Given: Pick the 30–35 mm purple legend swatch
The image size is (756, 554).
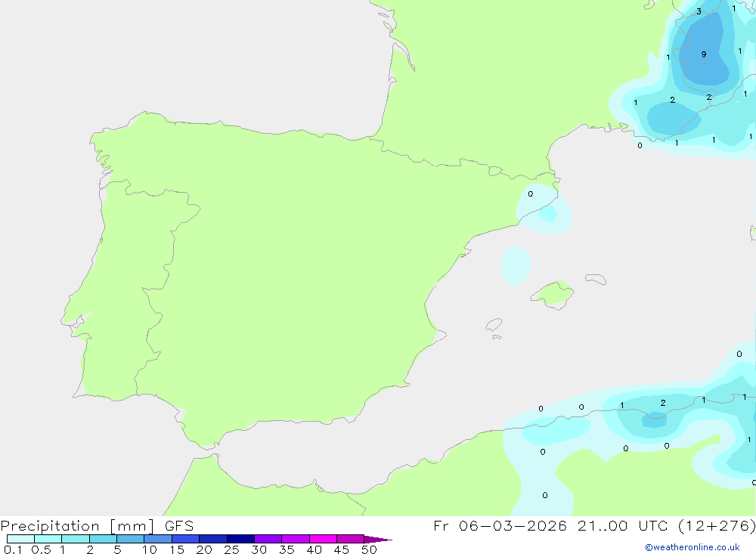Looking at the screenshot, I should click(268, 539).
